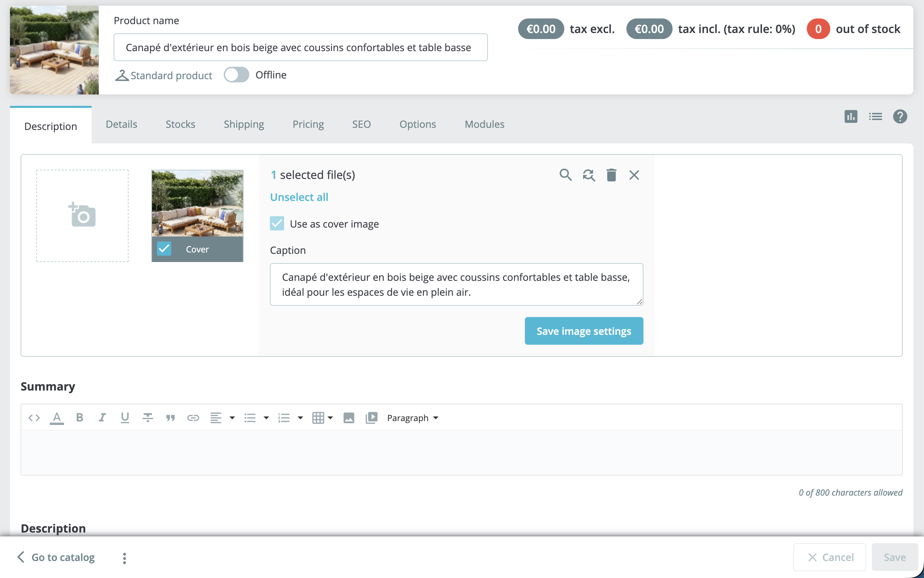Switch to the Pricing tab
Viewport: 924px width, 578px height.
pyautogui.click(x=308, y=124)
